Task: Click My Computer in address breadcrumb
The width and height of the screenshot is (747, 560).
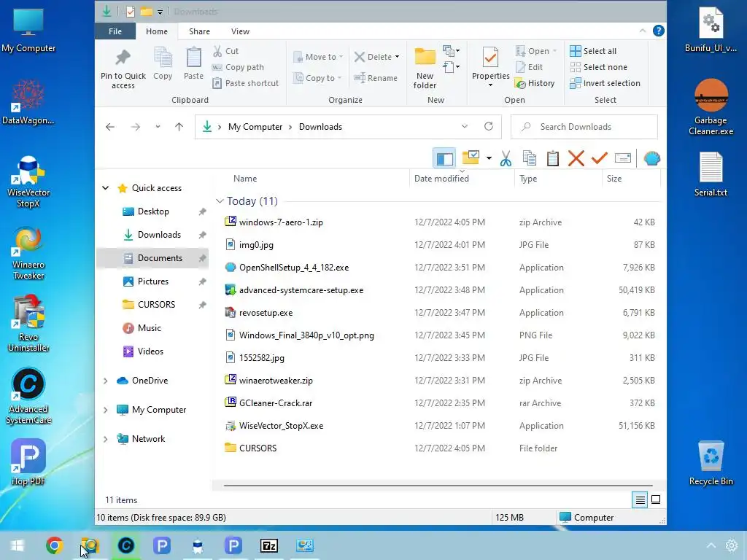Action: [255, 127]
